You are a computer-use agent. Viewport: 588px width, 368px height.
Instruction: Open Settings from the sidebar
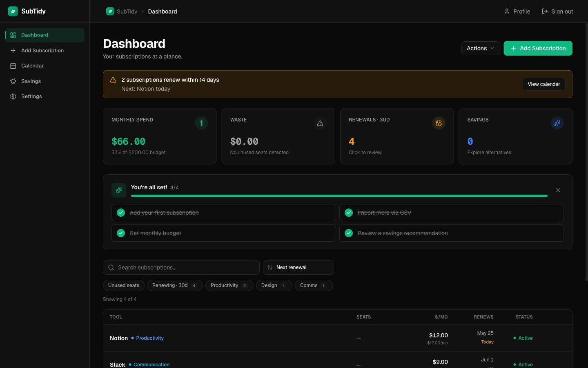click(x=45, y=96)
